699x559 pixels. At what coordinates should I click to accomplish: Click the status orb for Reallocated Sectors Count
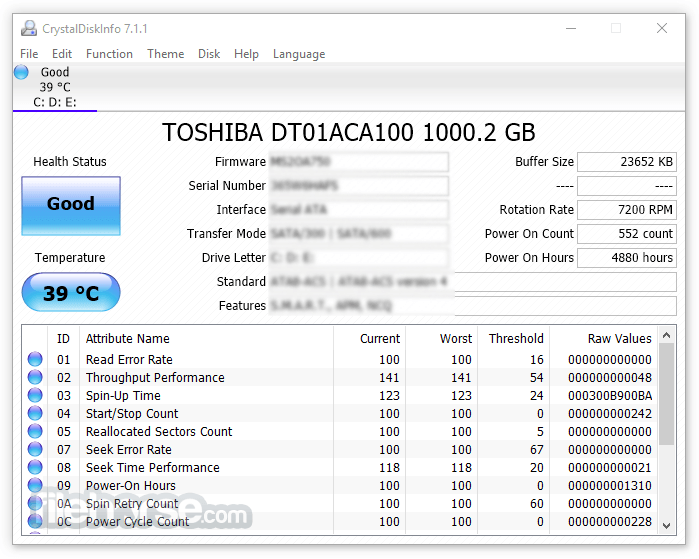[35, 431]
